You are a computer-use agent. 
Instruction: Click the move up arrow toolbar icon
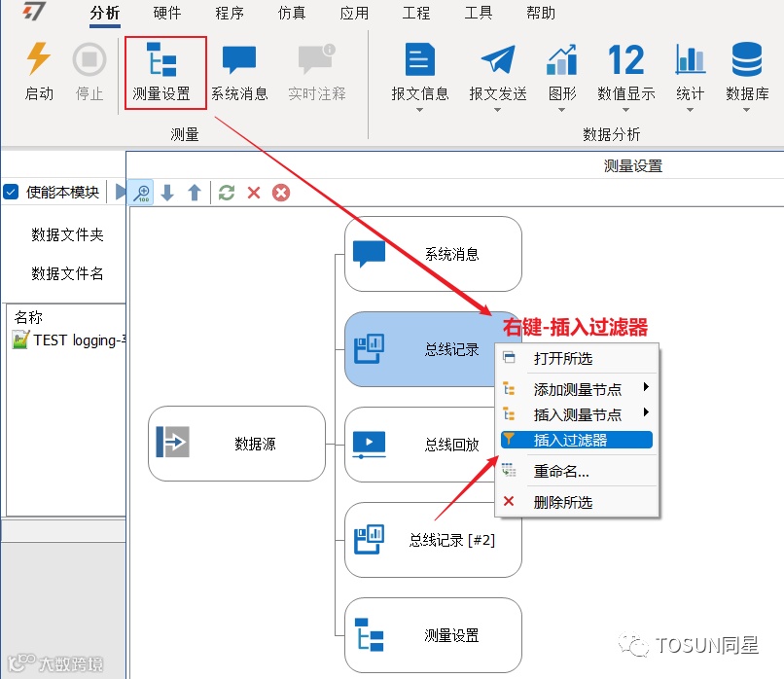click(195, 193)
